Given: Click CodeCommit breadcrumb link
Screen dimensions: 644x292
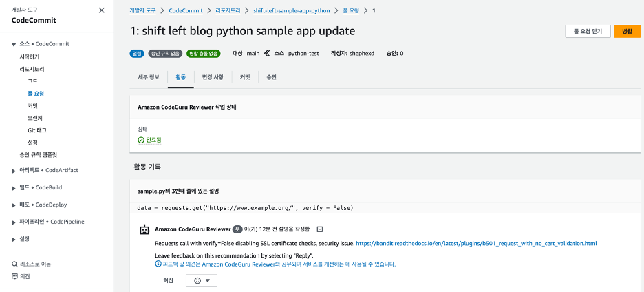Looking at the screenshot, I should pyautogui.click(x=186, y=11).
